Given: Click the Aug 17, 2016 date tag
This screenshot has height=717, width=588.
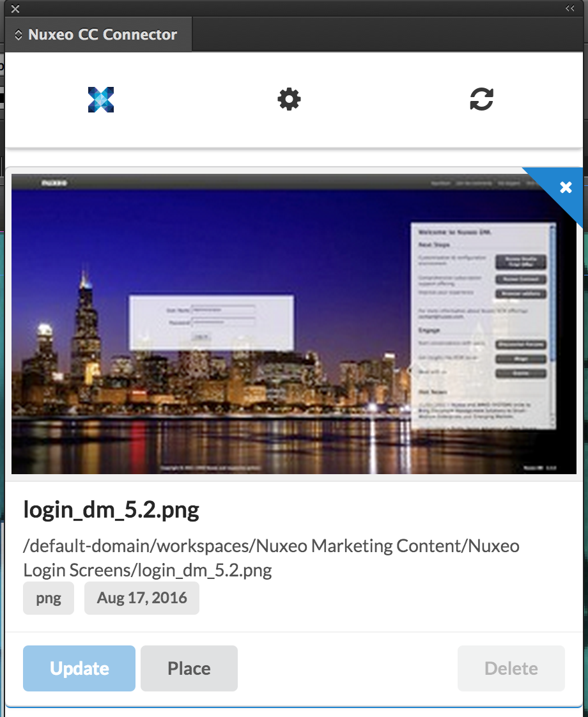Looking at the screenshot, I should pyautogui.click(x=142, y=598).
